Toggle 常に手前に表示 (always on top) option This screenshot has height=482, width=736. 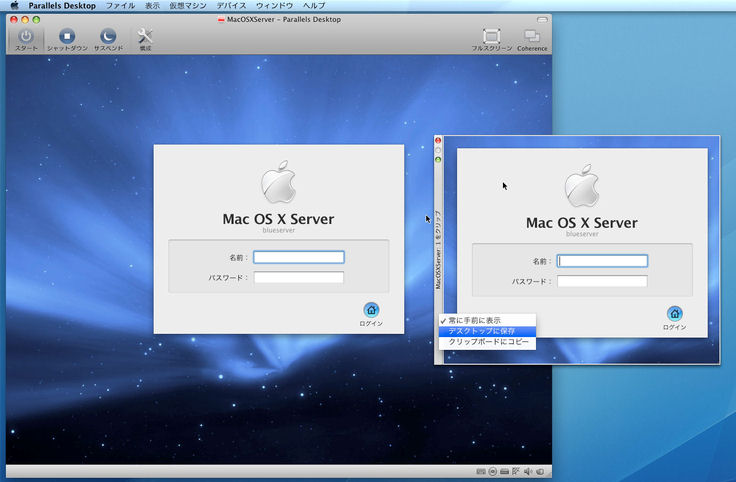click(x=487, y=321)
